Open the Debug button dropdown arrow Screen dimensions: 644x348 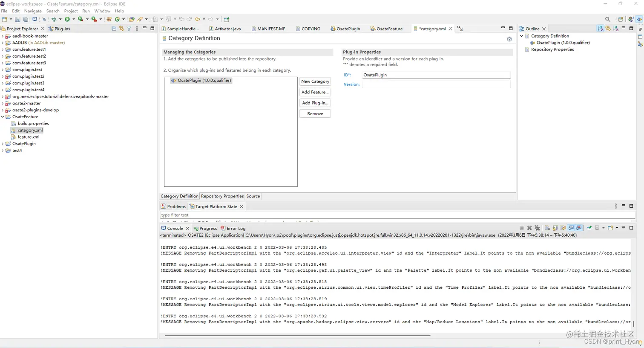[x=60, y=19]
